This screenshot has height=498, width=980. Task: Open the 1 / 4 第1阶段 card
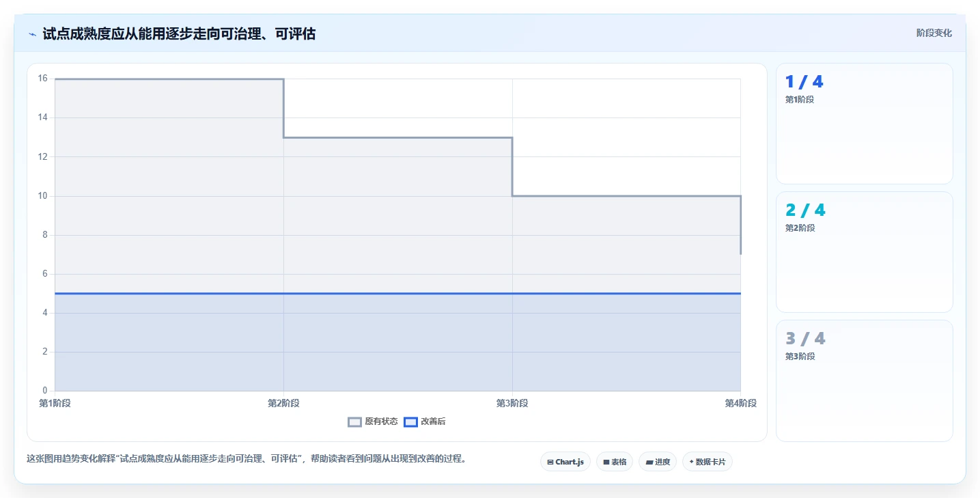pyautogui.click(x=864, y=124)
